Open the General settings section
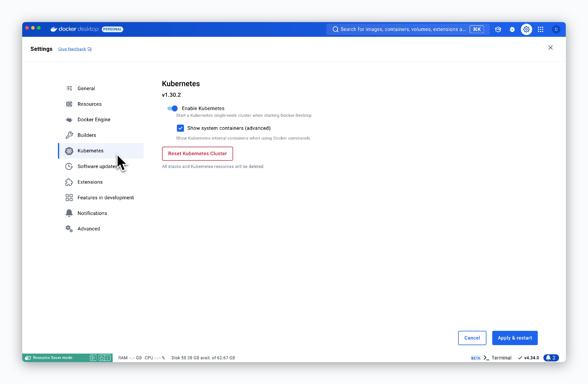The height and width of the screenshot is (384, 588). (x=101, y=88)
